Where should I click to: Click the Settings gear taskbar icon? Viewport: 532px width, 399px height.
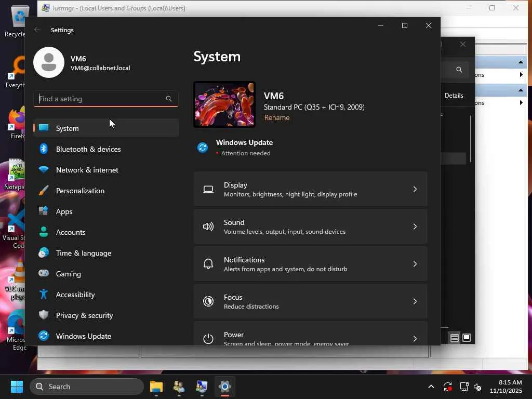pos(224,387)
